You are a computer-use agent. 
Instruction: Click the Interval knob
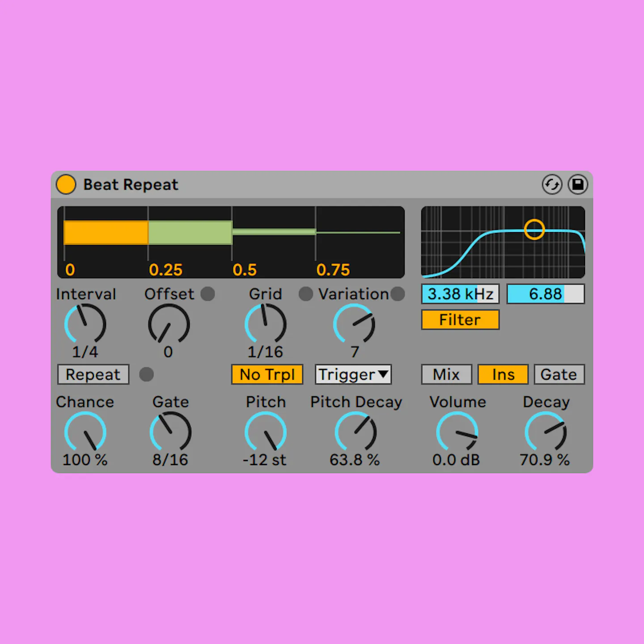click(85, 324)
